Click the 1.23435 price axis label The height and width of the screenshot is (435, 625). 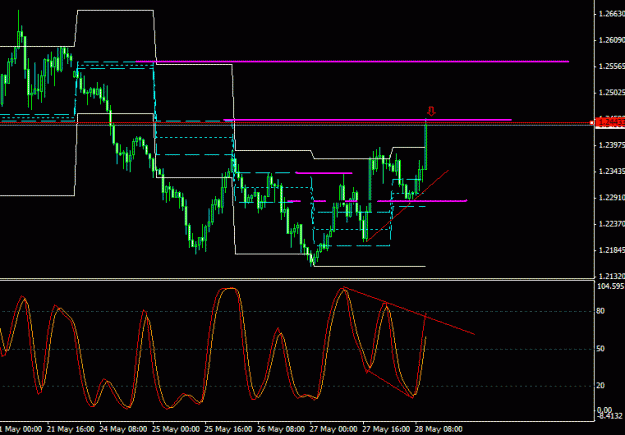tap(611, 171)
